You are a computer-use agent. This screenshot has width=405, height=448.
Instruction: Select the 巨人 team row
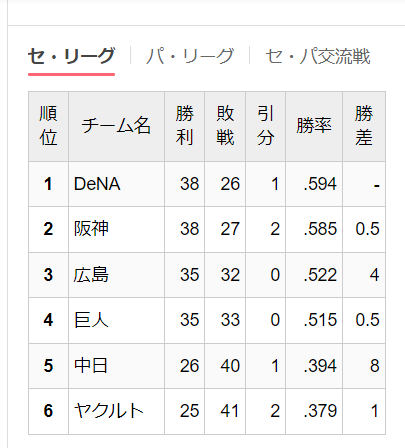click(207, 320)
